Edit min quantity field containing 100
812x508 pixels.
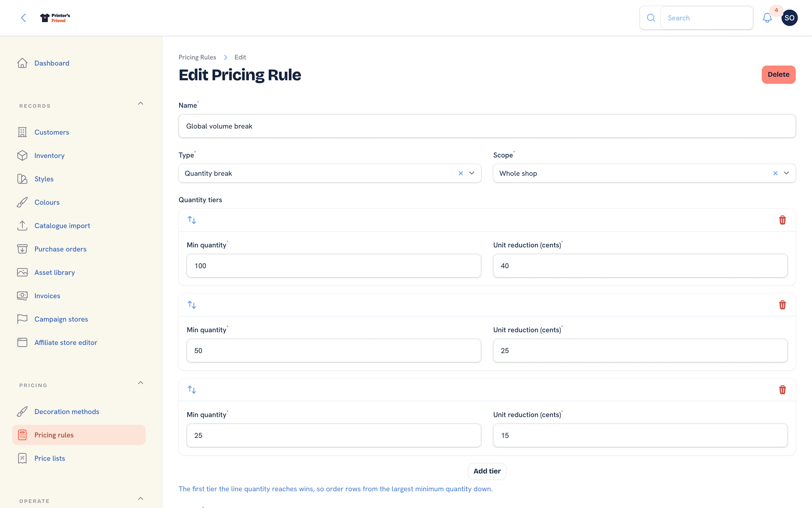[334, 266]
